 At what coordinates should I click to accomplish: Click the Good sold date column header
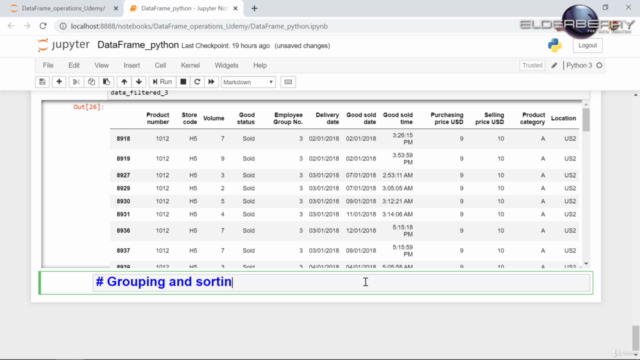[361, 118]
